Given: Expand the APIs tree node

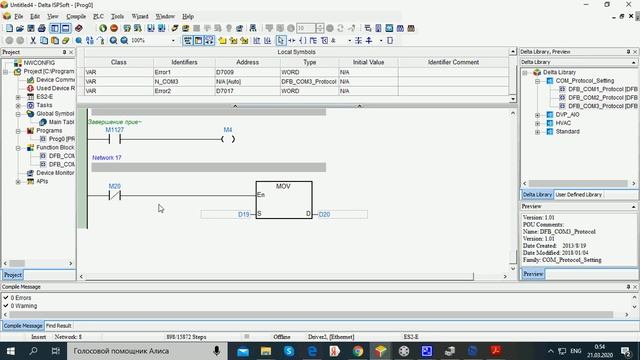Looking at the screenshot, I should pyautogui.click(x=18, y=182).
